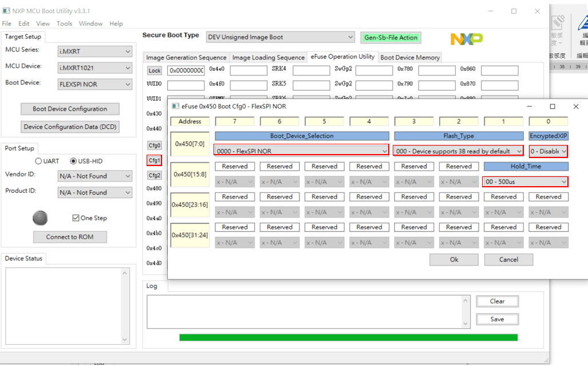
Task: Maximize the eFuse dialog window
Action: [553, 107]
